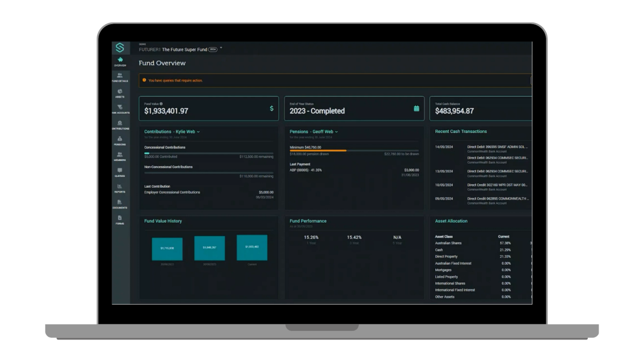The image size is (644, 362).
Task: Click the 2024 year badge in header
Action: pos(213,49)
